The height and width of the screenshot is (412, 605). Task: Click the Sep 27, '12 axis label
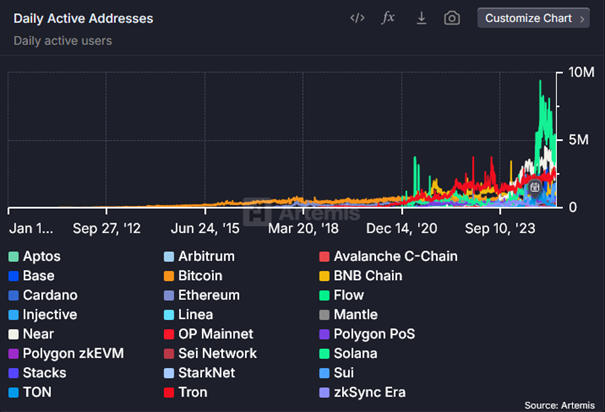point(107,228)
